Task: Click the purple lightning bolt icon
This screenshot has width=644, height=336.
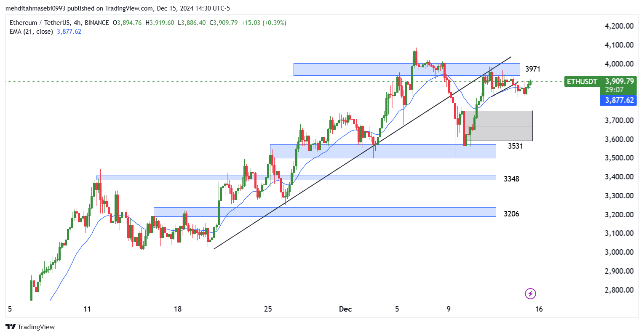Action: 530,293
